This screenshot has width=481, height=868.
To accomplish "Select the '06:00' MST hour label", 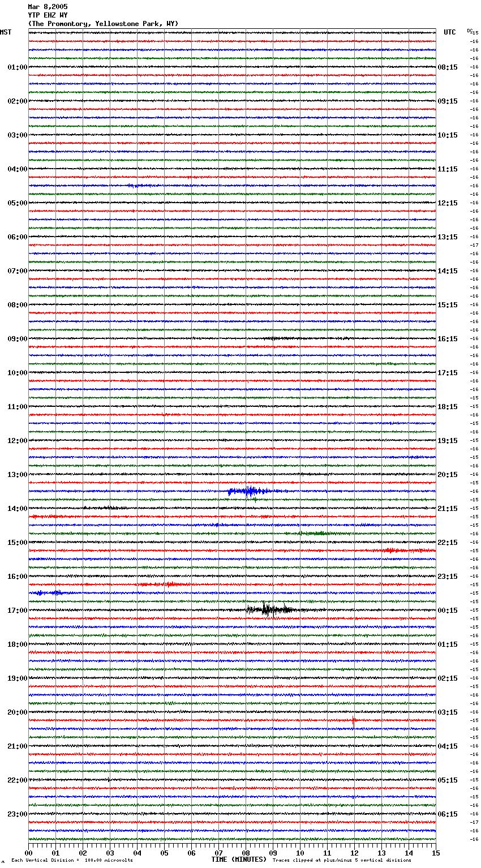I will point(18,237).
